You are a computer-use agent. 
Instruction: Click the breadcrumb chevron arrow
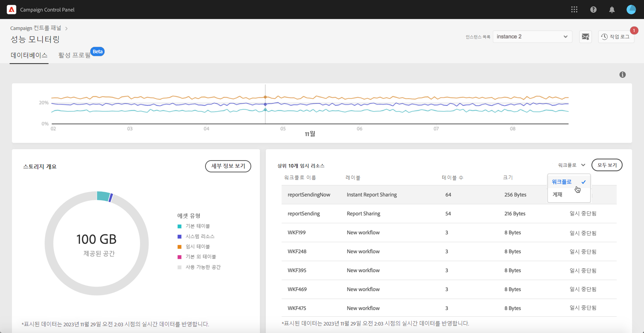pyautogui.click(x=66, y=28)
